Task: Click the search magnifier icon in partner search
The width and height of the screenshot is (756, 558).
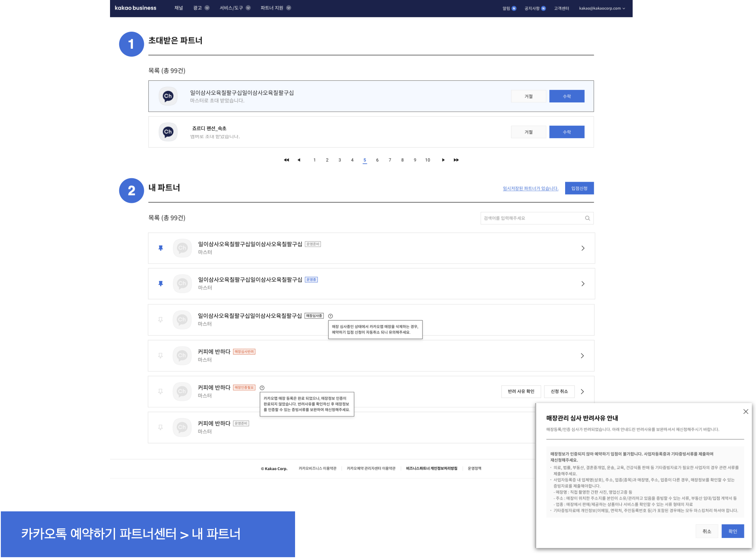Action: [587, 218]
